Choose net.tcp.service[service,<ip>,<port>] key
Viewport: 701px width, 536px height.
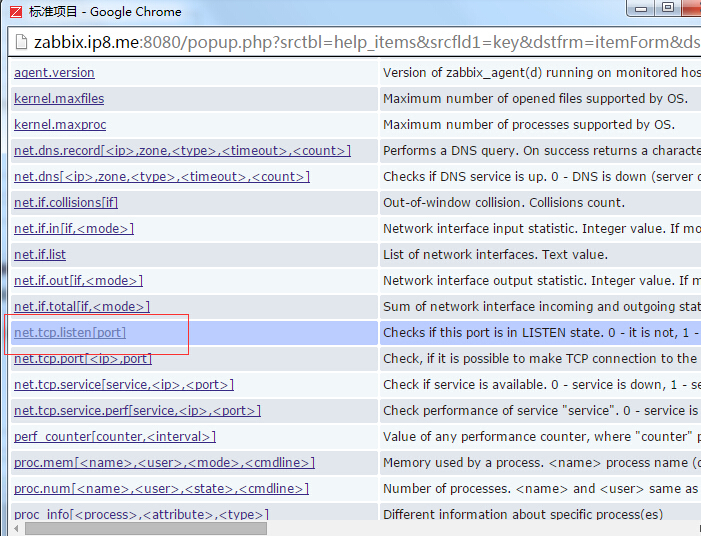124,384
